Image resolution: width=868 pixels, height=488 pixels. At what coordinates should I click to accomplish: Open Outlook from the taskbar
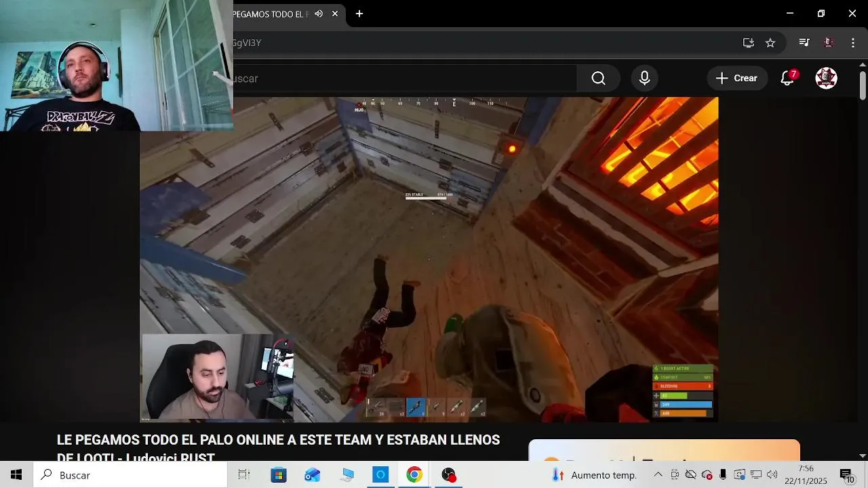point(313,475)
